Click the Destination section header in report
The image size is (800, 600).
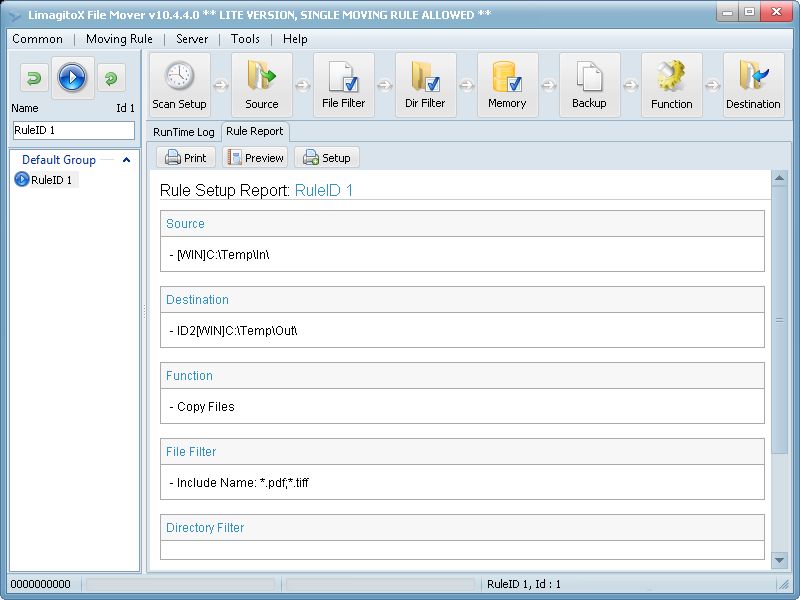(462, 299)
